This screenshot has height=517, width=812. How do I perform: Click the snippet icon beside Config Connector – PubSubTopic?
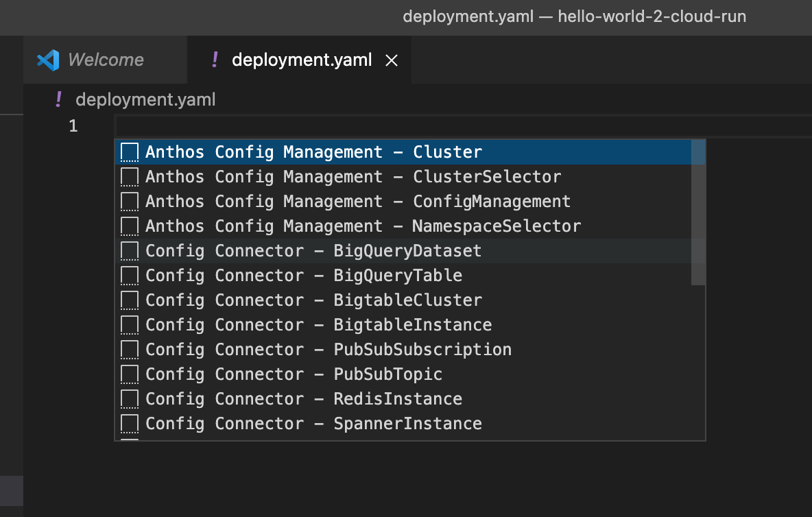point(129,374)
